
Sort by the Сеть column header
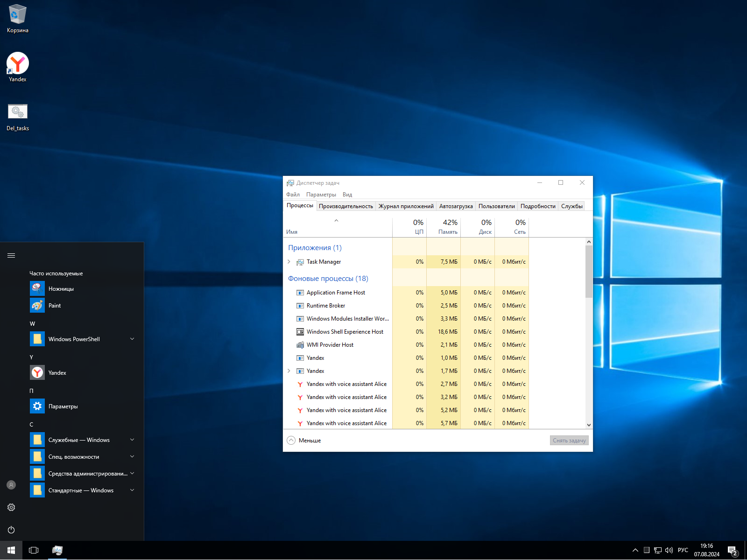tap(512, 227)
